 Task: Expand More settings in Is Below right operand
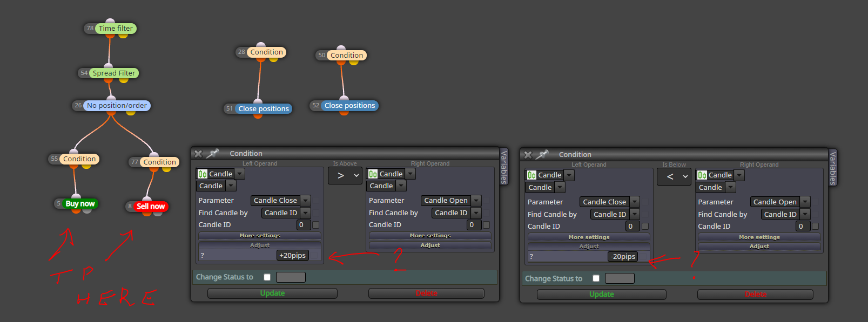coord(759,237)
